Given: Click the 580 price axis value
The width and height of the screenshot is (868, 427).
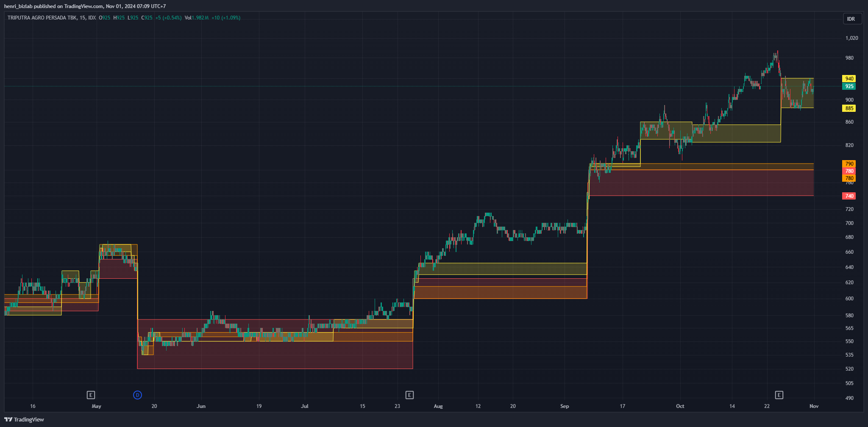Looking at the screenshot, I should point(849,316).
